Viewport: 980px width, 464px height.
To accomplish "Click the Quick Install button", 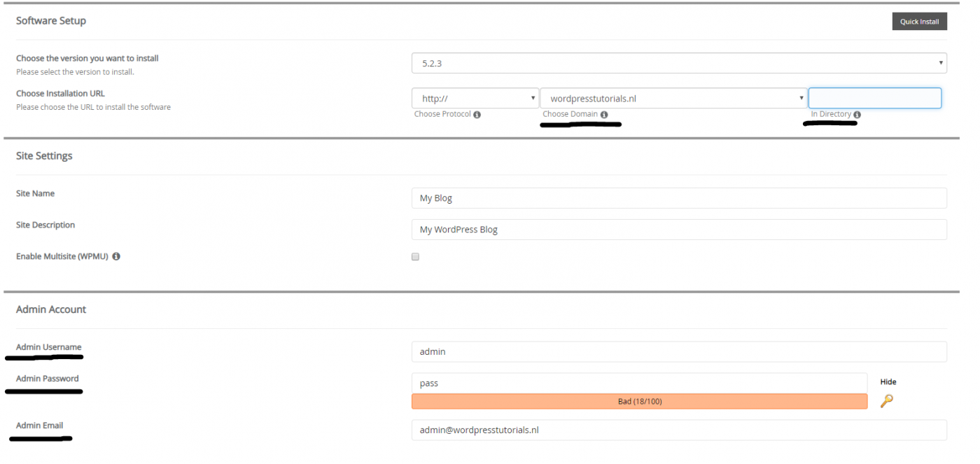I will click(x=919, y=22).
